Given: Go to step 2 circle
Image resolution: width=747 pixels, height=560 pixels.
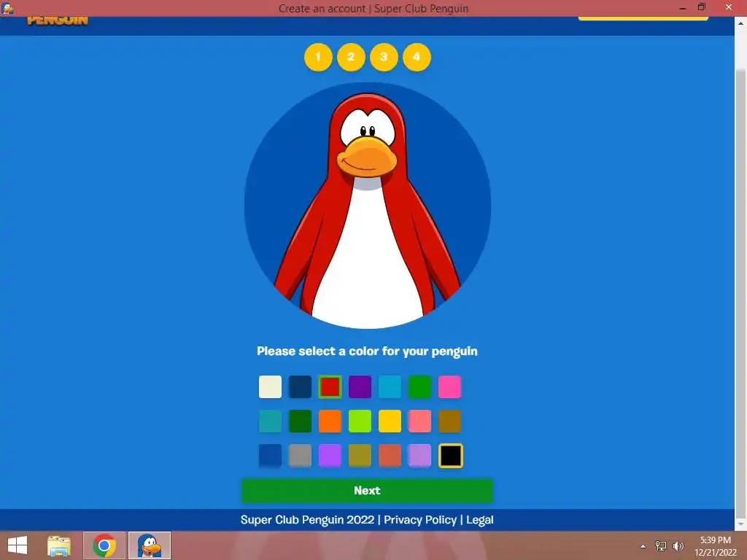Looking at the screenshot, I should point(351,57).
